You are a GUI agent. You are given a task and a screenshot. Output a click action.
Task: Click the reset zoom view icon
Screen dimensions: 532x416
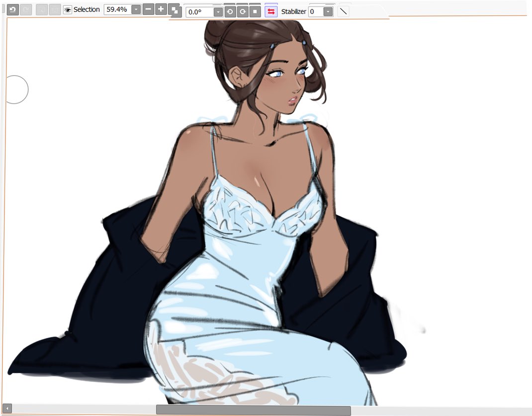coord(175,10)
